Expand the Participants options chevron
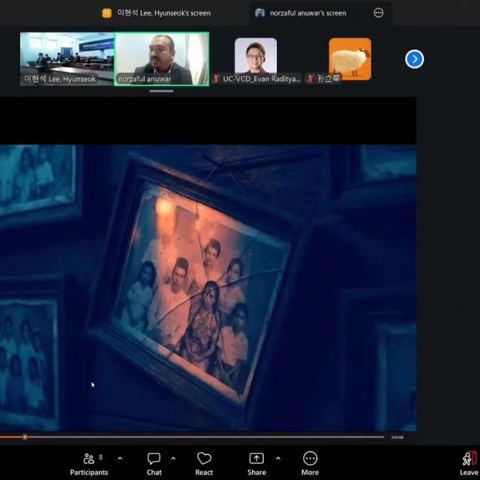480x480 pixels. click(x=120, y=459)
